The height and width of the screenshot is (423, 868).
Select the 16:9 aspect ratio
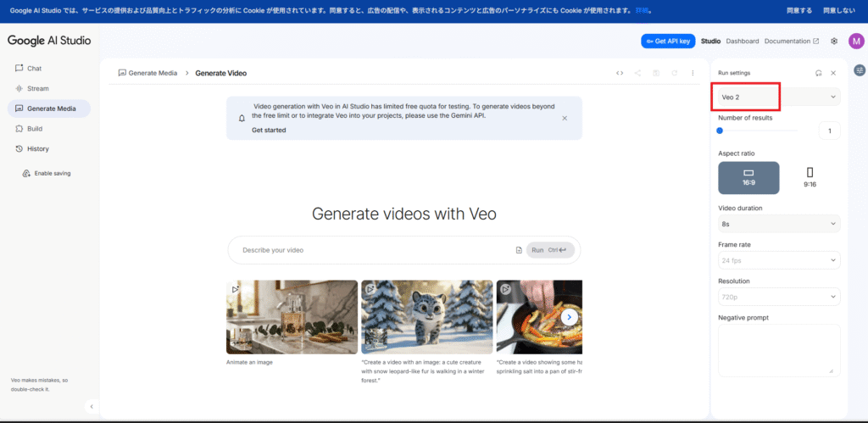[748, 178]
